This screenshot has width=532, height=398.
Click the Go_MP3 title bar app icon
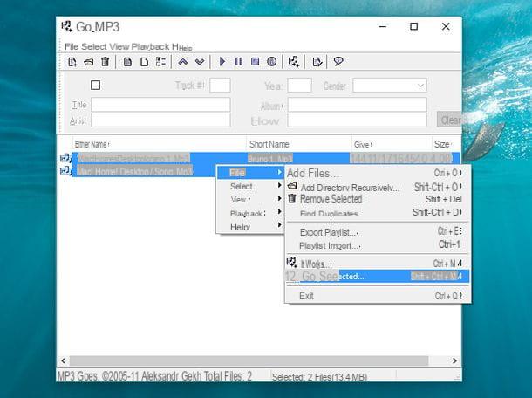tap(66, 26)
